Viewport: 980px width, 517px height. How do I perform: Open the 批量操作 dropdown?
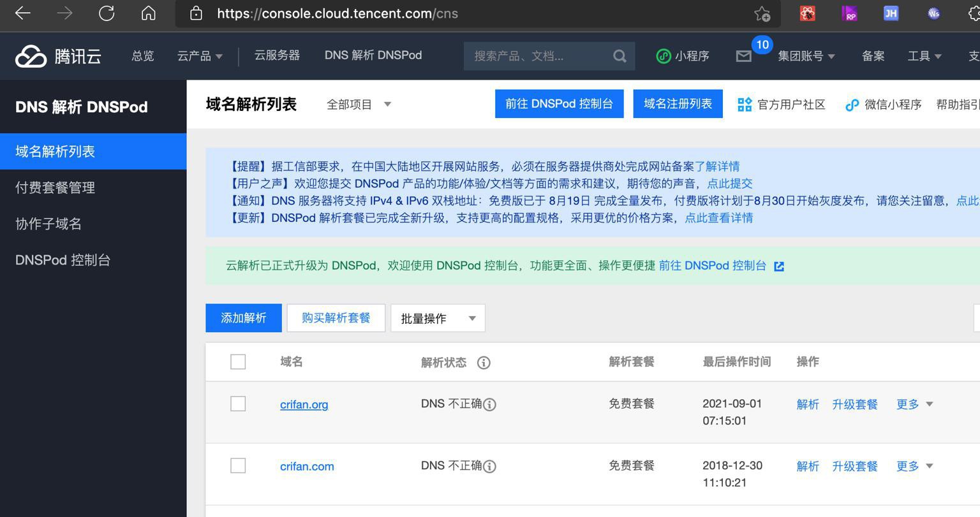tap(438, 318)
